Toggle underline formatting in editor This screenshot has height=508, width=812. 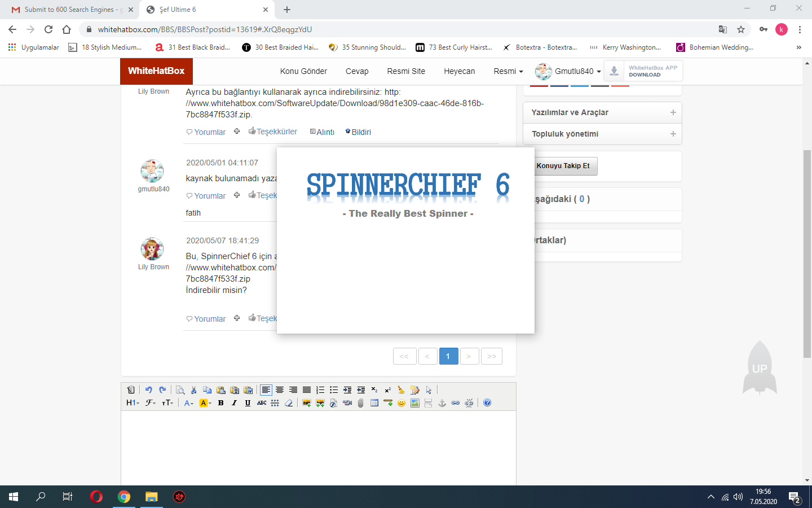[248, 403]
